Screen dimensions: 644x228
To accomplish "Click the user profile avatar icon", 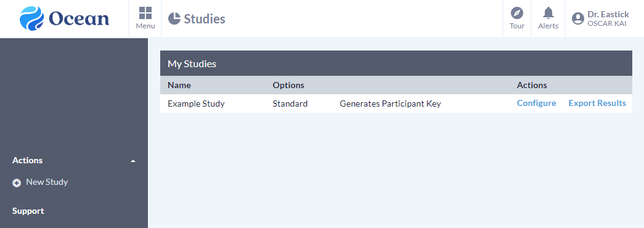I will pos(578,18).
